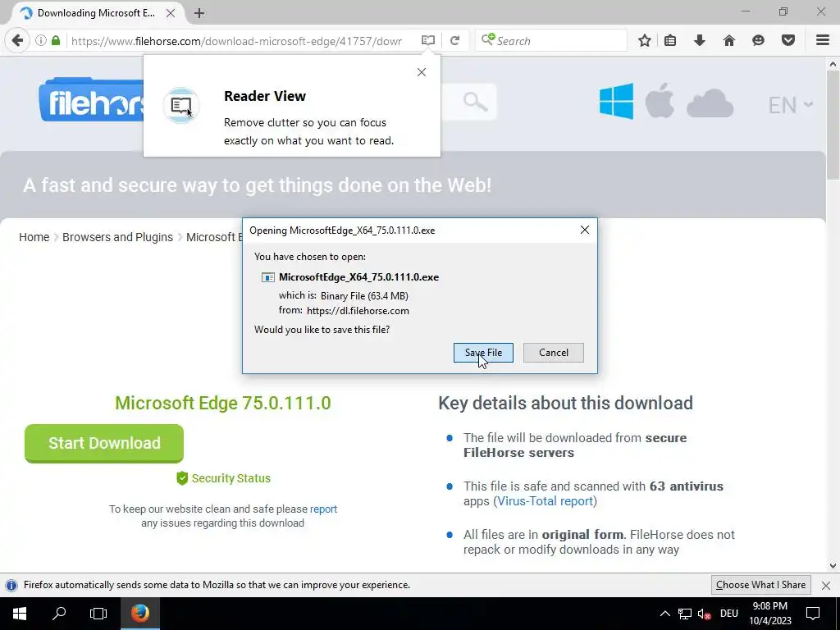The width and height of the screenshot is (840, 630).
Task: Switch DEU keyboard language indicator
Action: (729, 614)
